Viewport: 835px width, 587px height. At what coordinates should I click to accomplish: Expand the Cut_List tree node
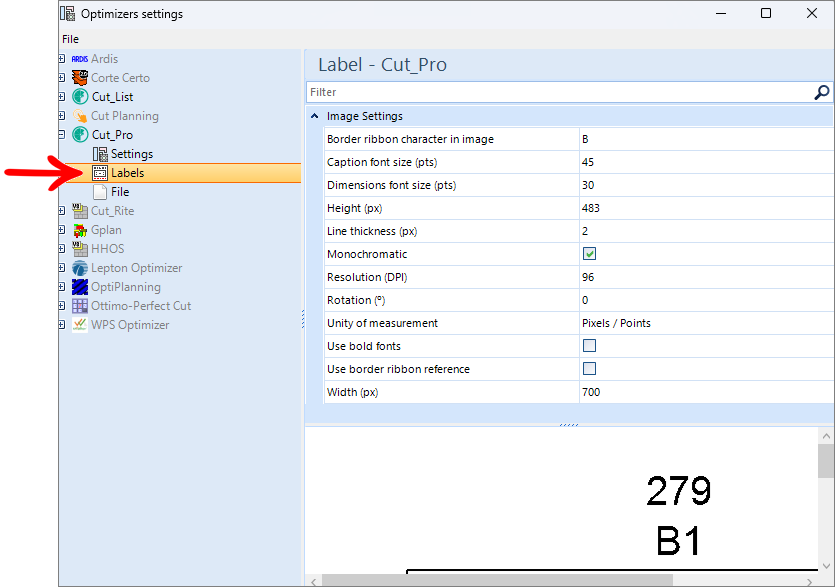(62, 96)
